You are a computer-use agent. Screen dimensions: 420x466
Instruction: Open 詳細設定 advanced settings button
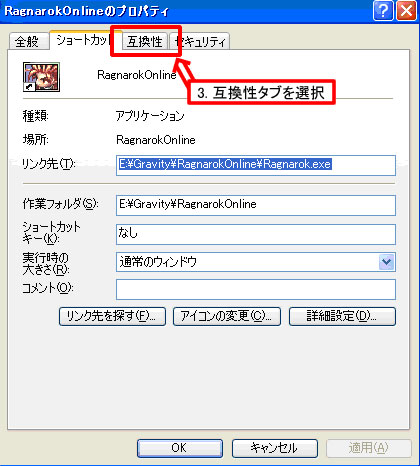(x=342, y=316)
